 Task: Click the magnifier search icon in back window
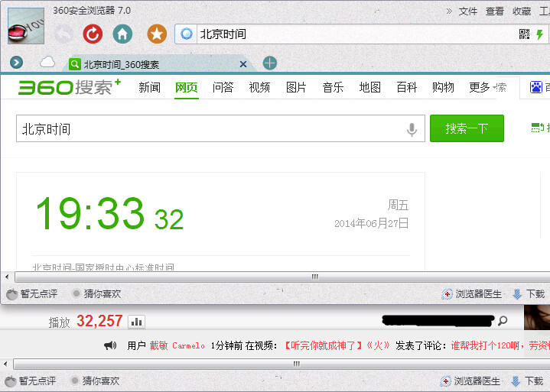pyautogui.click(x=503, y=320)
